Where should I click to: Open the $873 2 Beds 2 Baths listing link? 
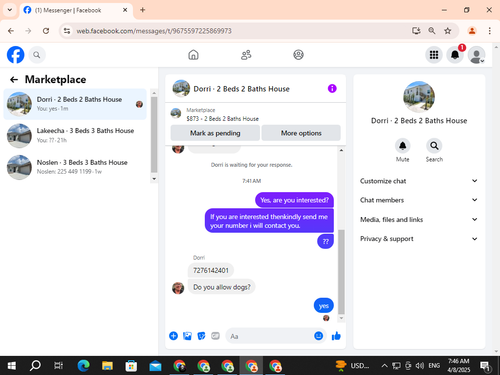(x=222, y=119)
